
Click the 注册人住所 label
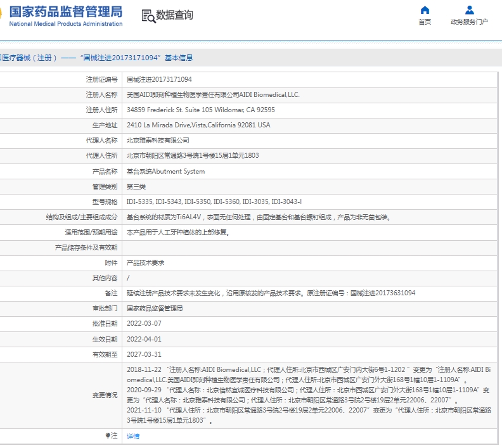tap(101, 110)
